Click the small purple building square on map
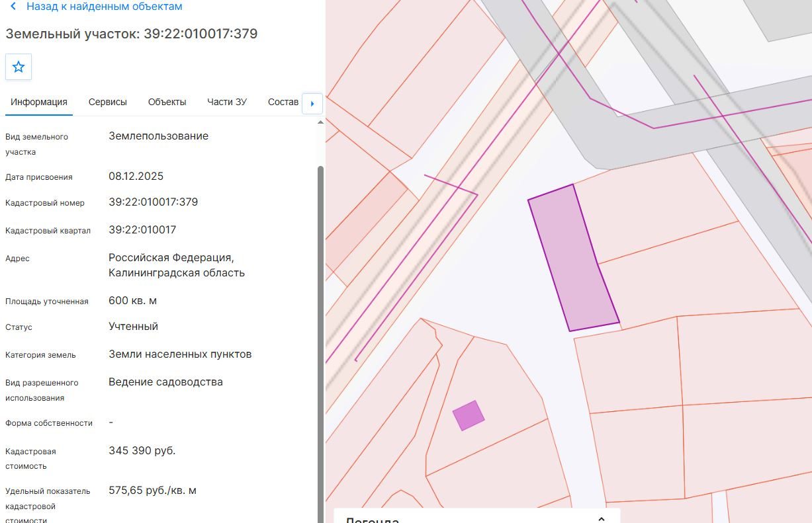The height and width of the screenshot is (523, 812). 469,415
